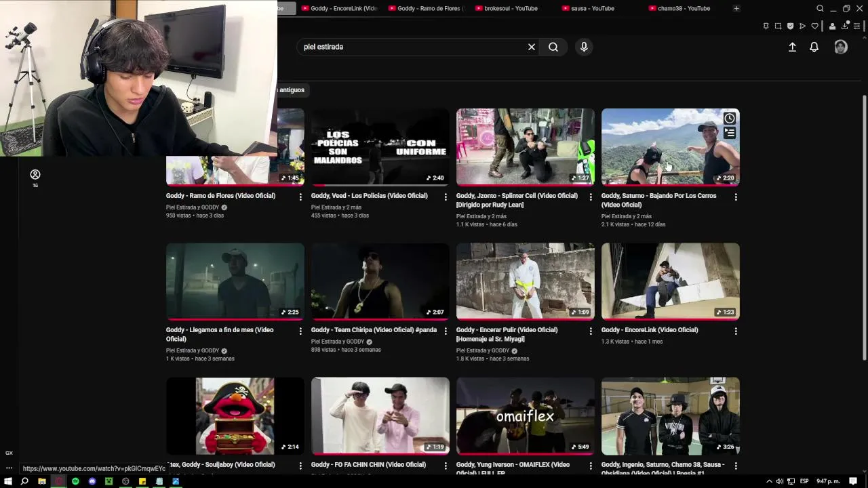Open the OMAIFLEX video thumbnail
The image size is (868, 488).
[x=525, y=415]
